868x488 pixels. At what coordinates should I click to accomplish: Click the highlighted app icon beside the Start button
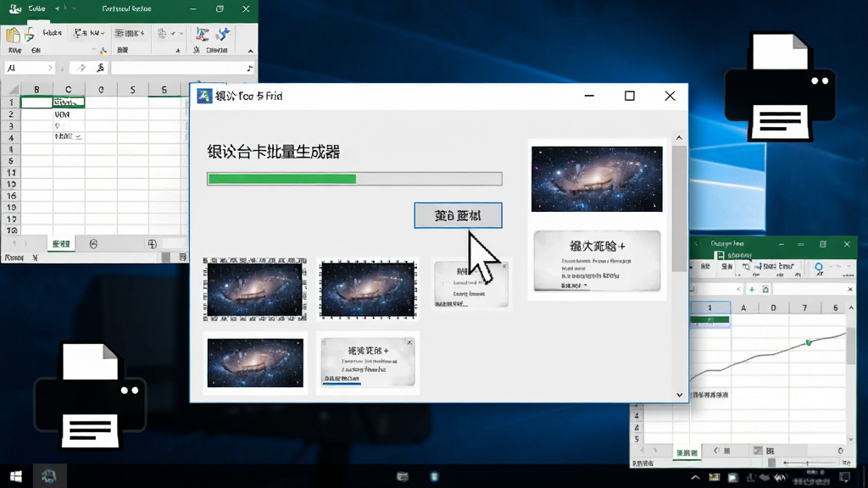coord(48,476)
